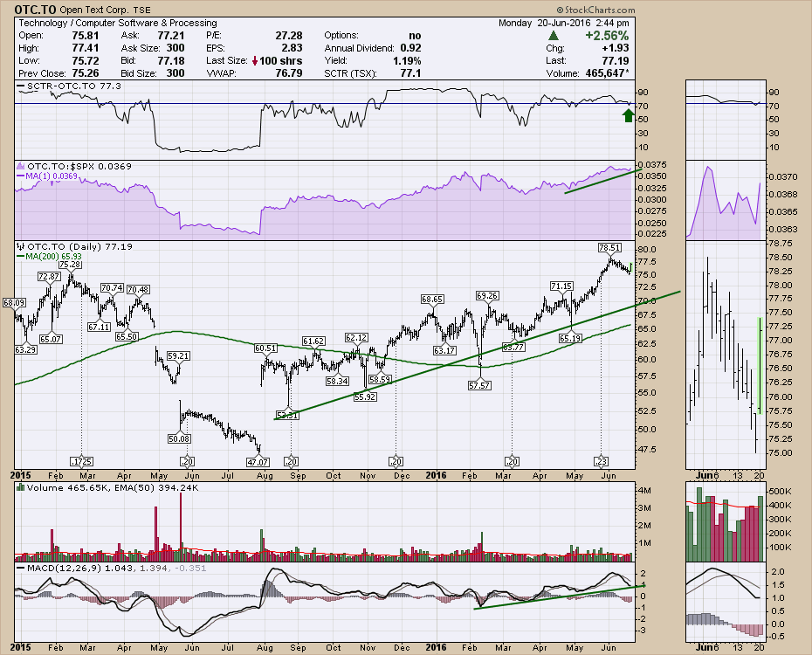
Task: Click the 63.29 January low label
Action: (x=25, y=350)
